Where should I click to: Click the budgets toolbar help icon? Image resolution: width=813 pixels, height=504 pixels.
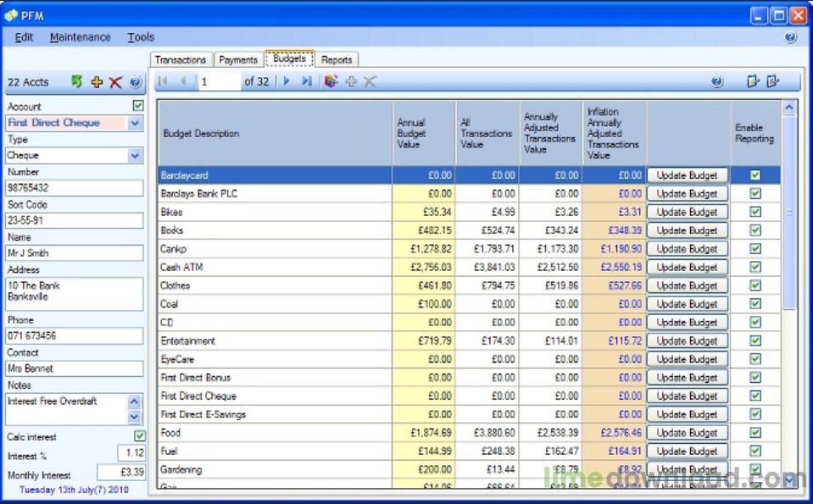(717, 81)
